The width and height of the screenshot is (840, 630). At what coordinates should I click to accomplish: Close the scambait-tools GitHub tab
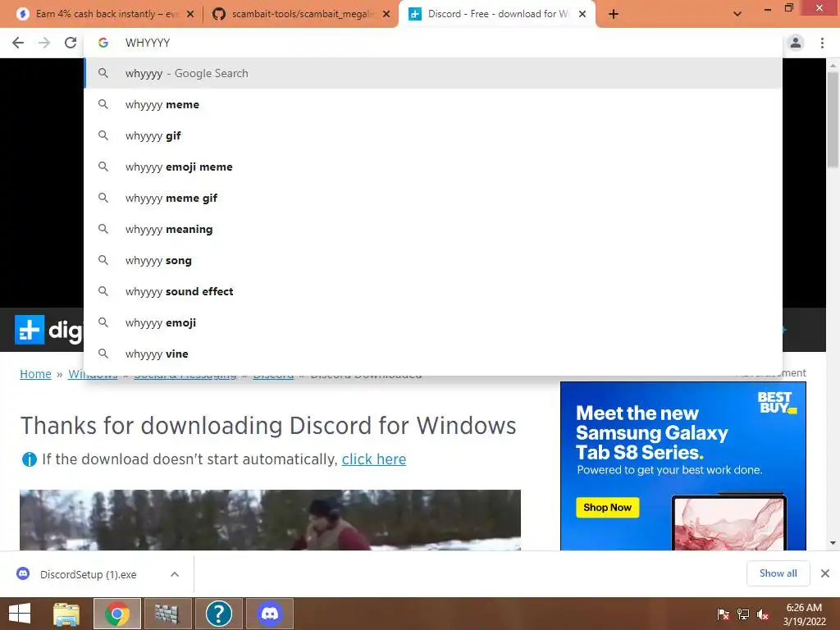(x=386, y=14)
